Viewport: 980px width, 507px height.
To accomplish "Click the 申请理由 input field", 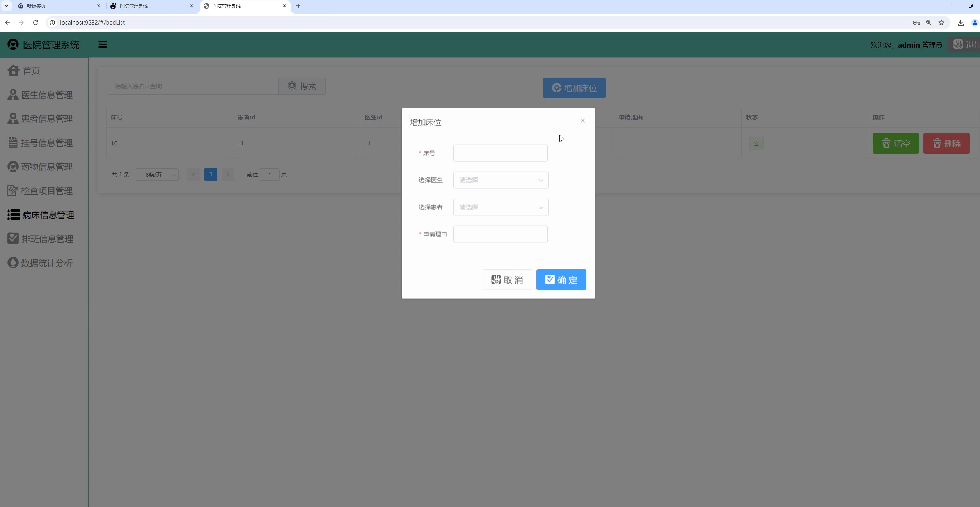I will (500, 234).
